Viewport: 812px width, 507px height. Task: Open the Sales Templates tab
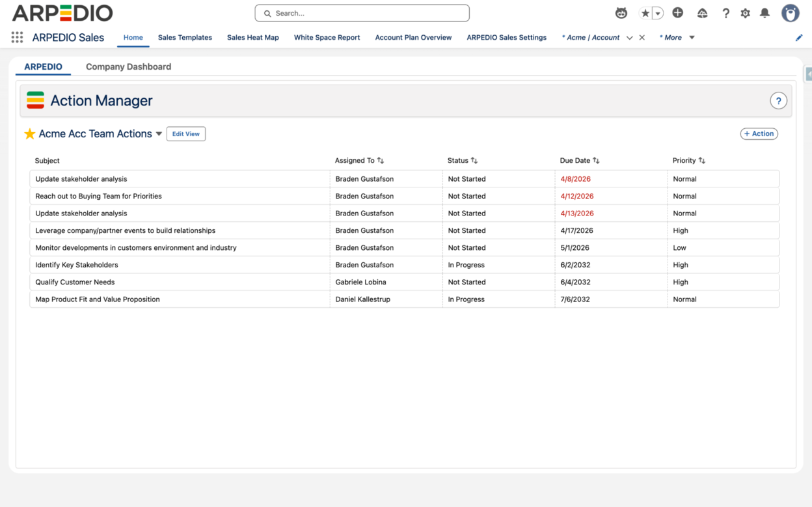coord(185,38)
